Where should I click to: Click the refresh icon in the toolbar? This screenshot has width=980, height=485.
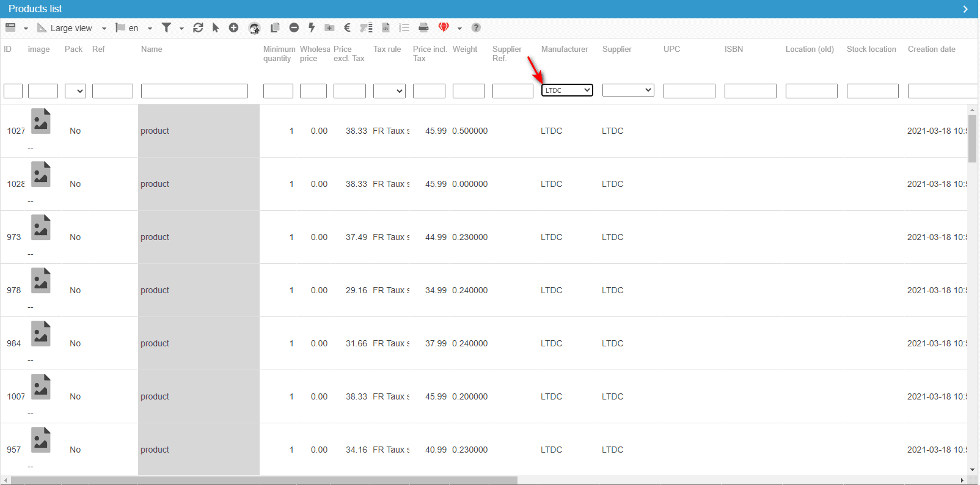[x=198, y=27]
